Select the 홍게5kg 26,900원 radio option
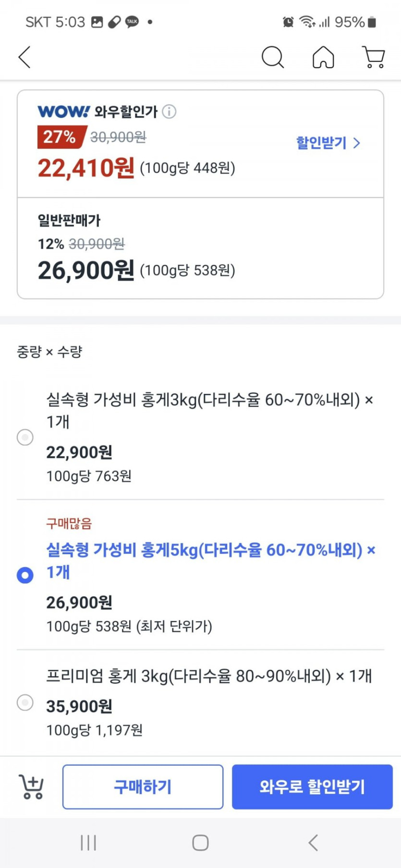Image resolution: width=401 pixels, height=868 pixels. 25,575
